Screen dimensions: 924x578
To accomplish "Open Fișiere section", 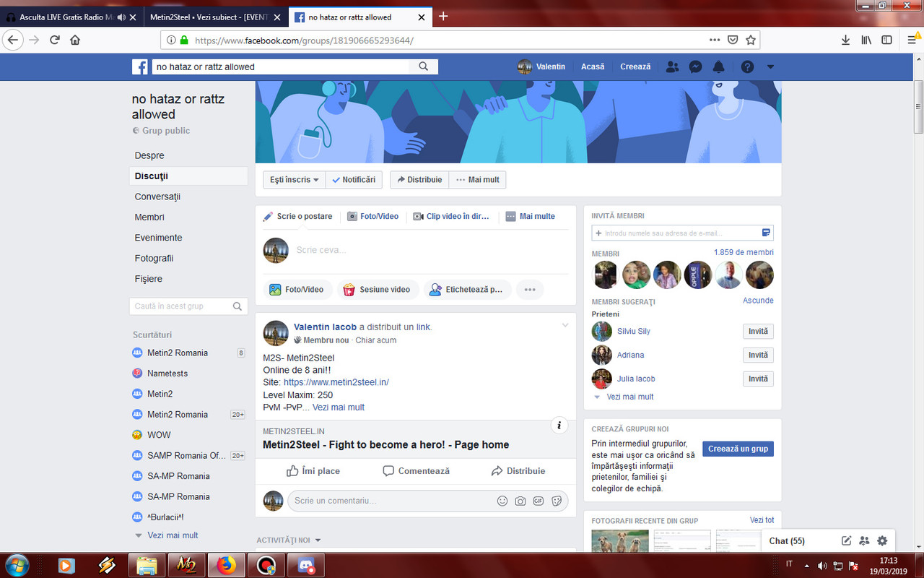I will (x=148, y=279).
